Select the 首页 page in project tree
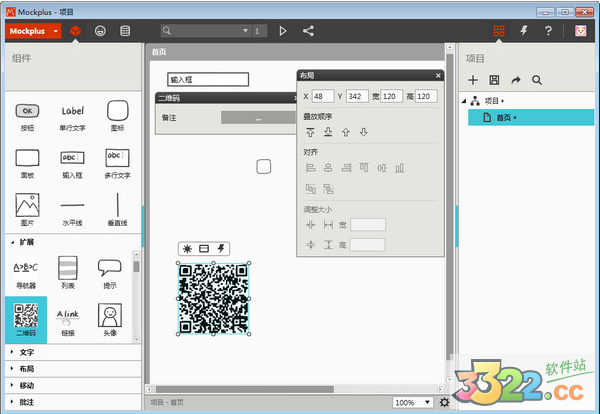 click(531, 117)
